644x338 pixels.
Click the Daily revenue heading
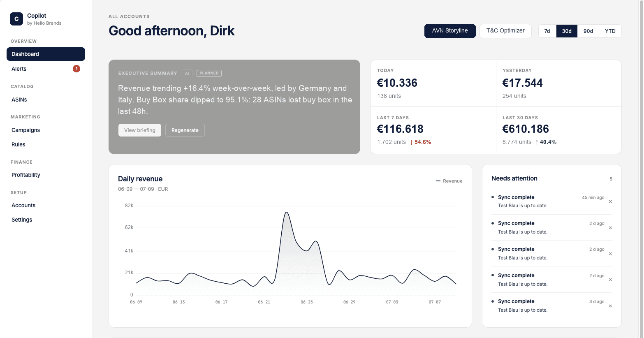140,179
